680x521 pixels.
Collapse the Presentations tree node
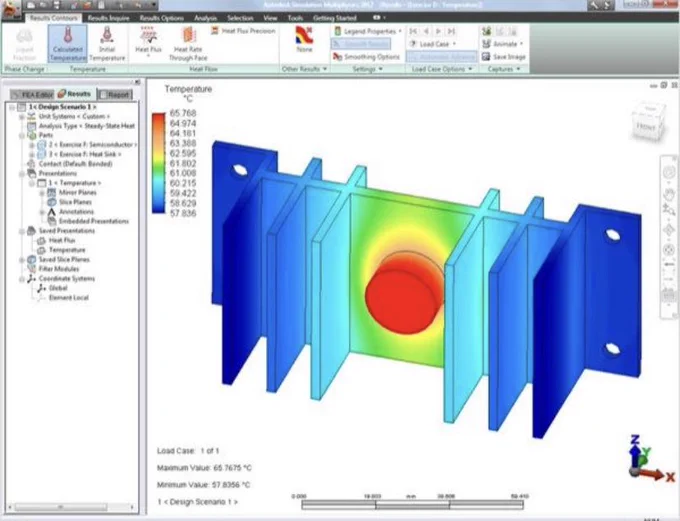click(x=22, y=174)
